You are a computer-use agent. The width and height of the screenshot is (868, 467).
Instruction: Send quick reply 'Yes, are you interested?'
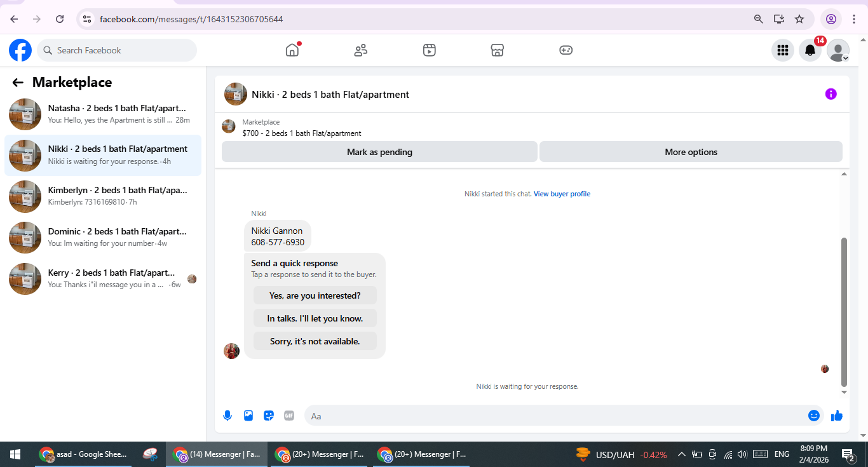315,295
